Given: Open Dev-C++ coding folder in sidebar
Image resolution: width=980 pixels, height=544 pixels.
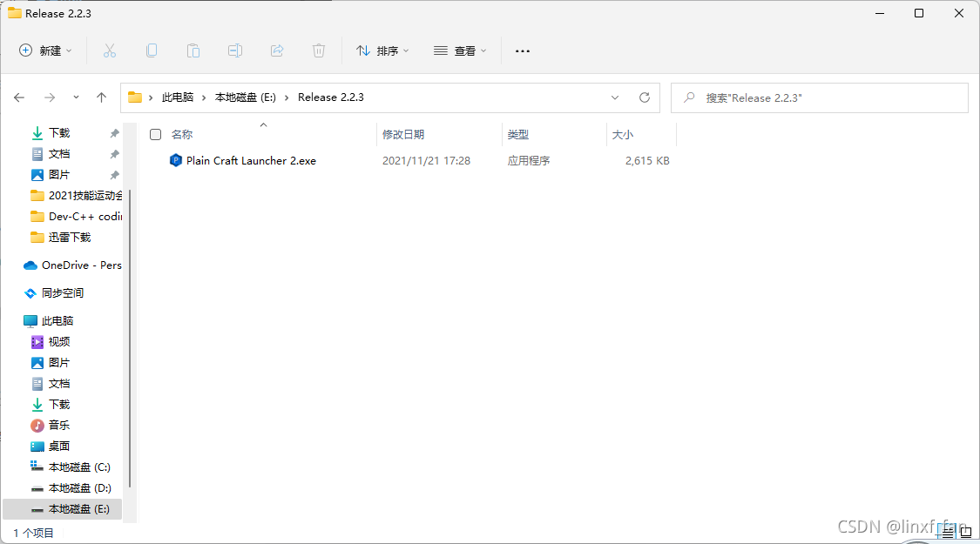Looking at the screenshot, I should pyautogui.click(x=77, y=216).
